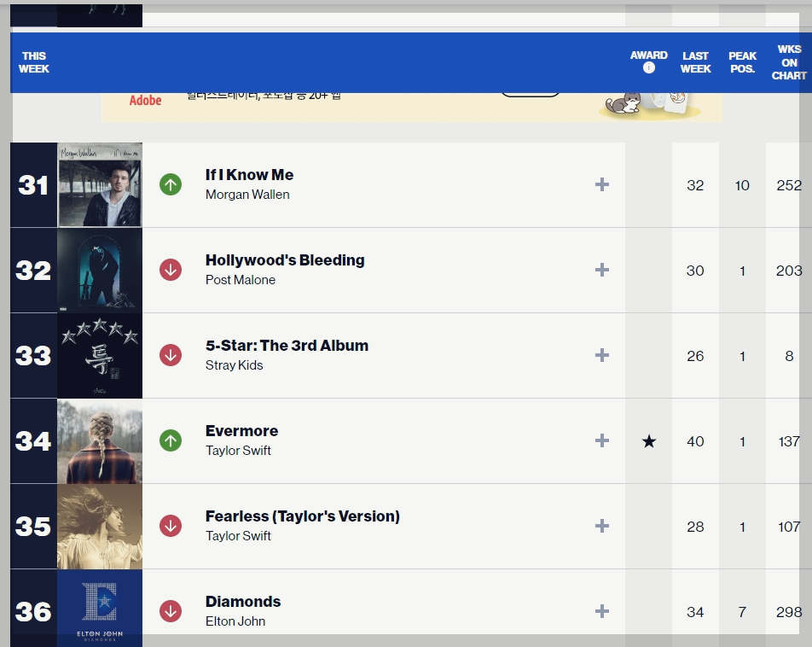This screenshot has height=647, width=812.
Task: Click the LAST WEEK column header
Action: (695, 62)
